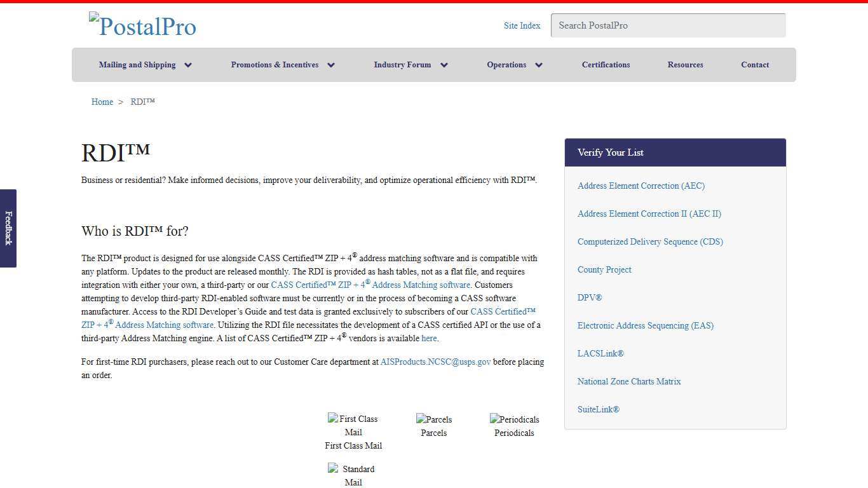Open the Site Index link

pos(522,25)
